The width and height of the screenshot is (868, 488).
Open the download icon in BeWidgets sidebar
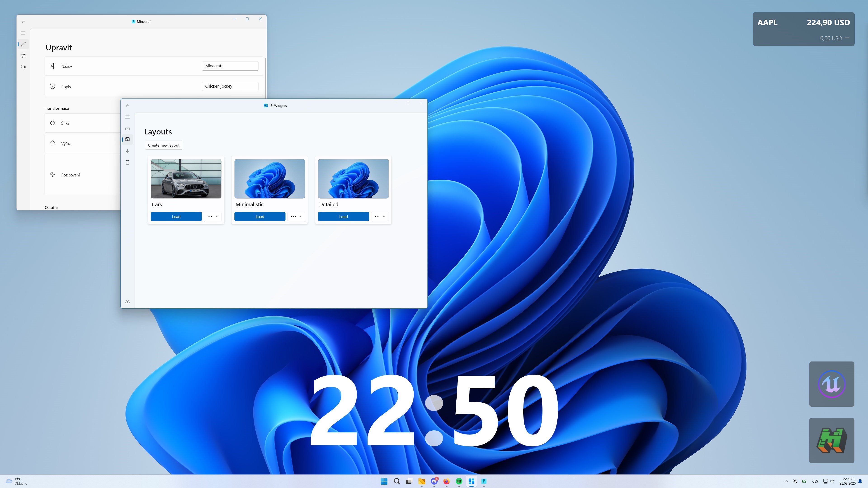[x=127, y=150]
